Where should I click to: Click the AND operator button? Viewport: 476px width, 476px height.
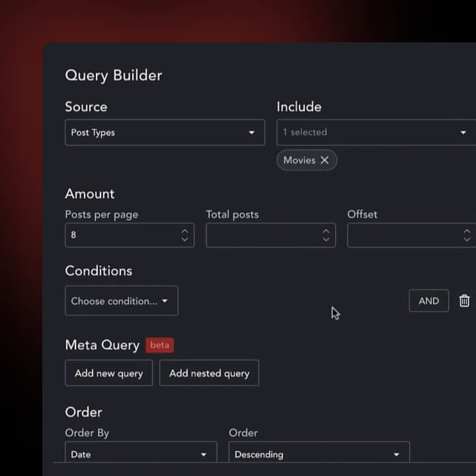(428, 301)
